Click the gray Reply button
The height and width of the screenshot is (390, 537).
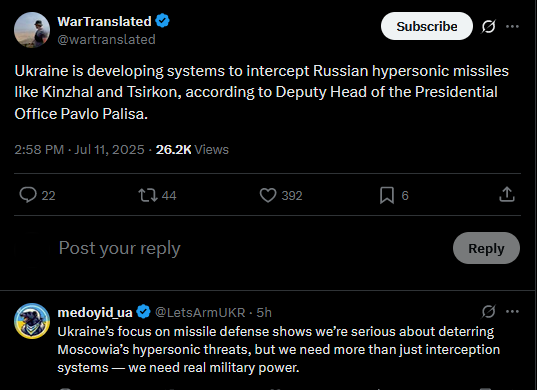(x=486, y=248)
